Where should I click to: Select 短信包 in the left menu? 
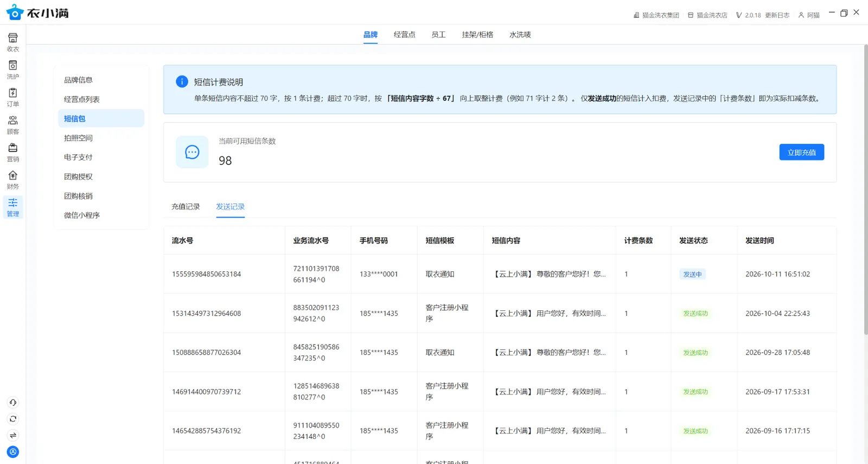(101, 118)
